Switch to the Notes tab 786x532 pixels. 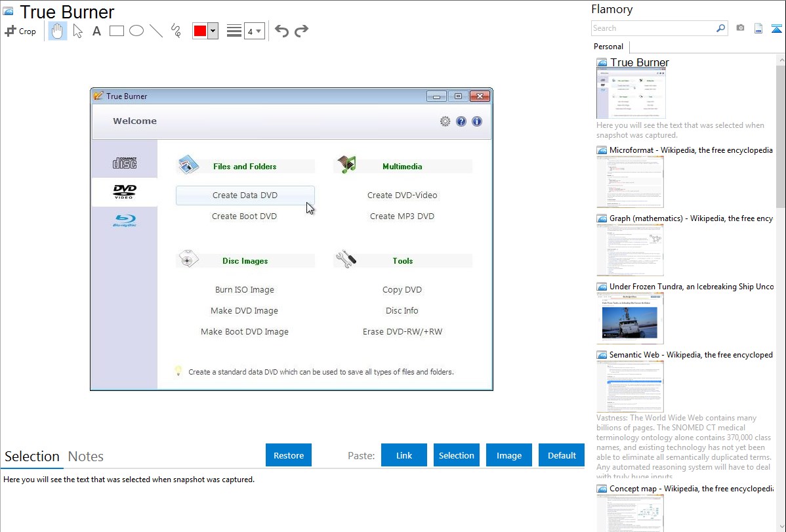pos(86,457)
